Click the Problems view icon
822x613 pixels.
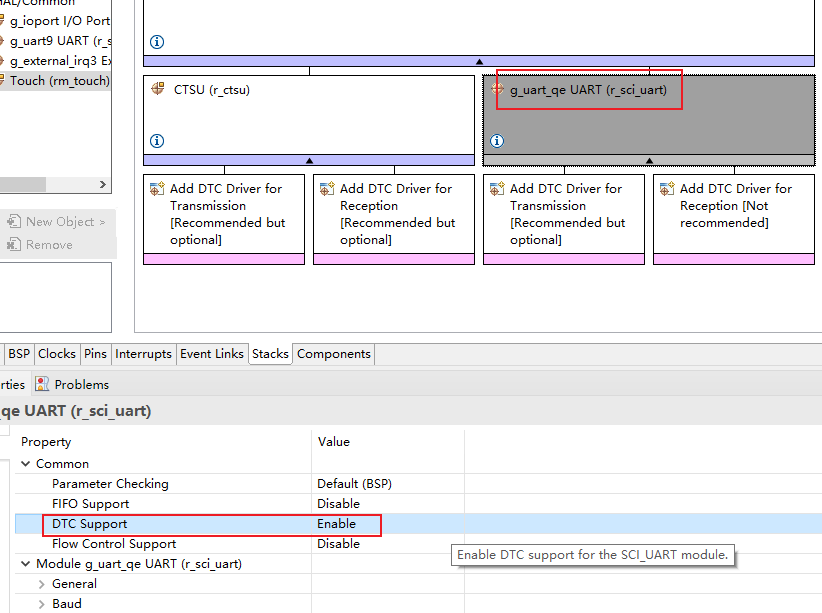tap(42, 384)
